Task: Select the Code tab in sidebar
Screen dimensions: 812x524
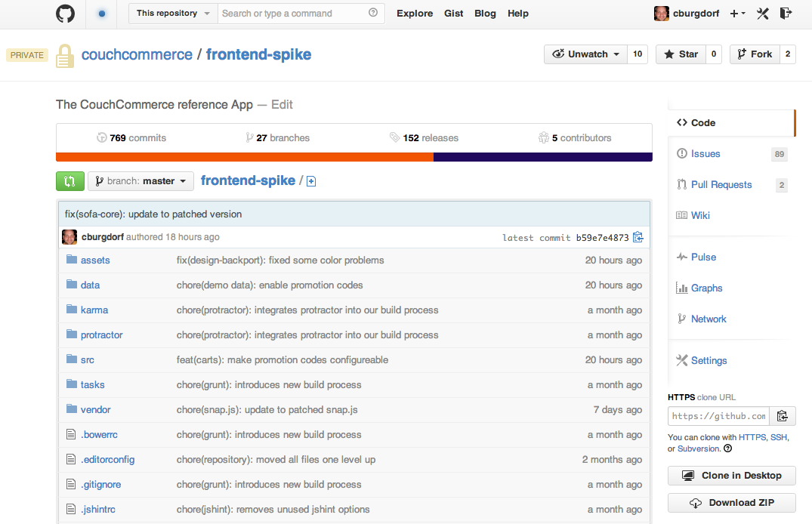Action: click(x=731, y=123)
